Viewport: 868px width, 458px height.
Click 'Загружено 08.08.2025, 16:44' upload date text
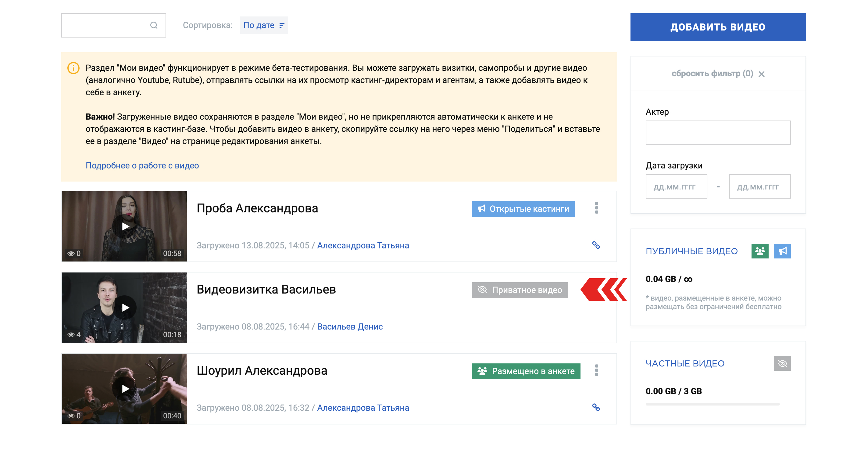[253, 326]
